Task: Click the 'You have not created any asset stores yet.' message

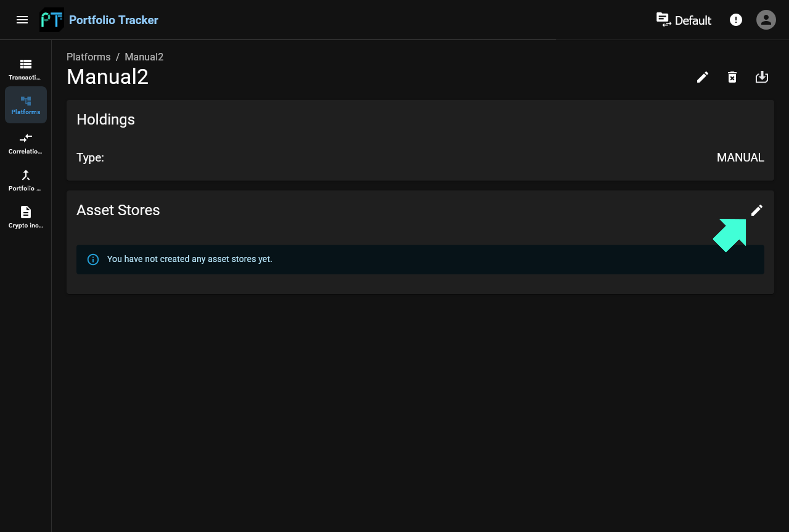Action: (x=190, y=259)
